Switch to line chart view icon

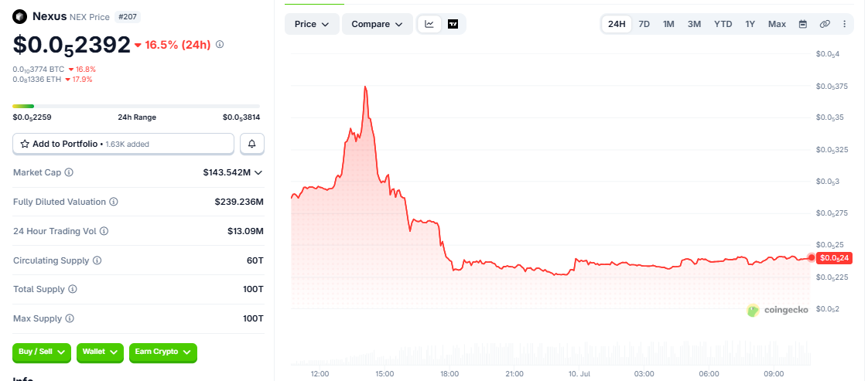(429, 24)
